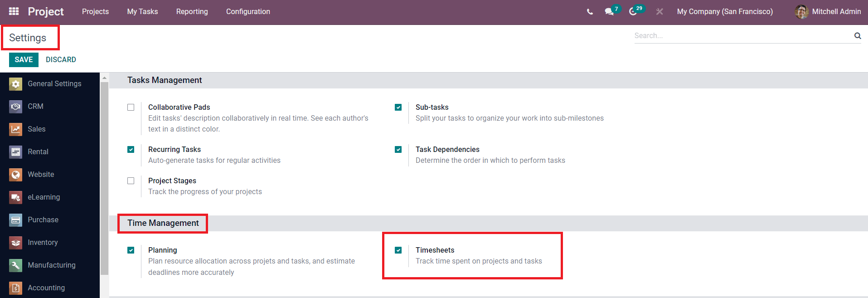Untick the Timesheets checkbox
This screenshot has height=298, width=868.
(398, 250)
